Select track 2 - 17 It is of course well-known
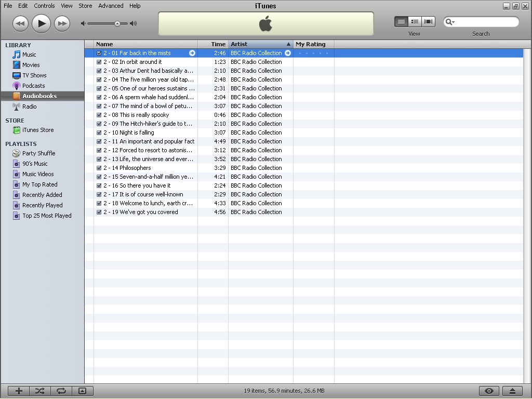Image resolution: width=532 pixels, height=399 pixels. coord(303,194)
